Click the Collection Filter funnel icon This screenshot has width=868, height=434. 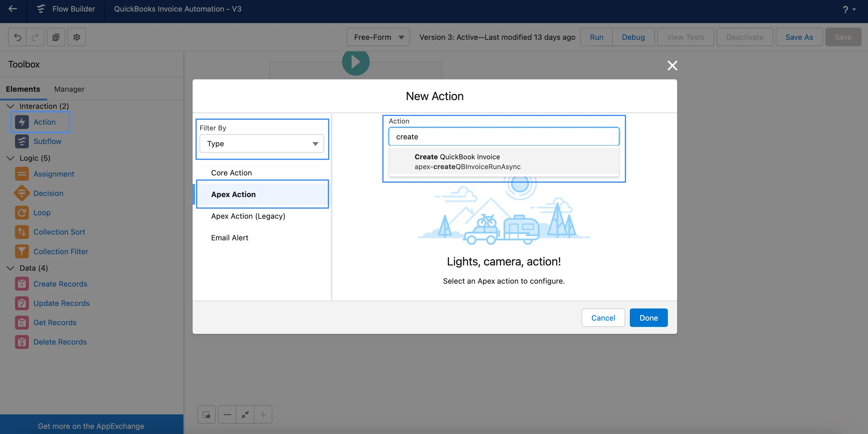22,251
